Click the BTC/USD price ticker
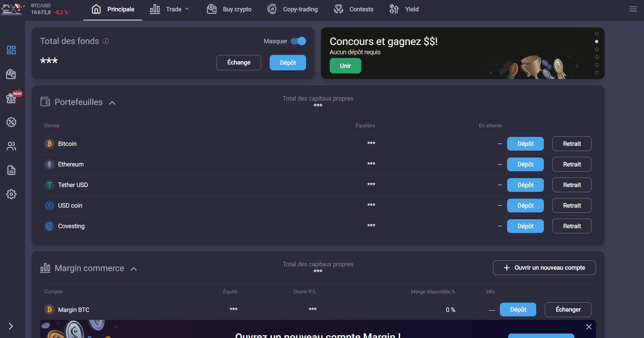The image size is (644, 338). coord(50,9)
